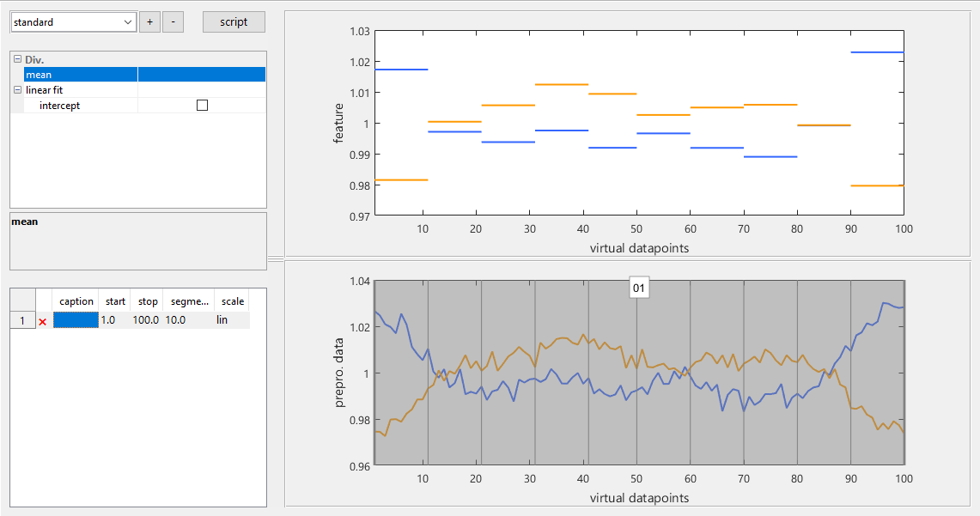
Task: Enable the intercept checkbox
Action: [x=202, y=106]
